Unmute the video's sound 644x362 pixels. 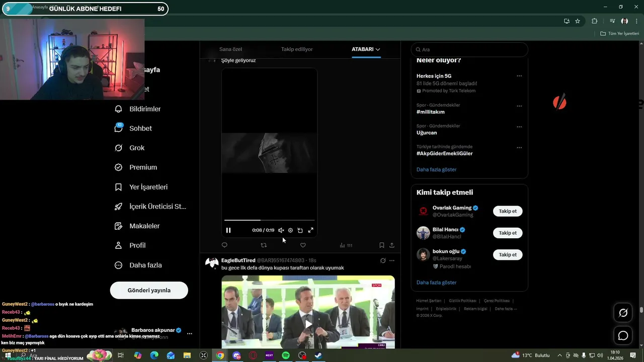(x=281, y=230)
